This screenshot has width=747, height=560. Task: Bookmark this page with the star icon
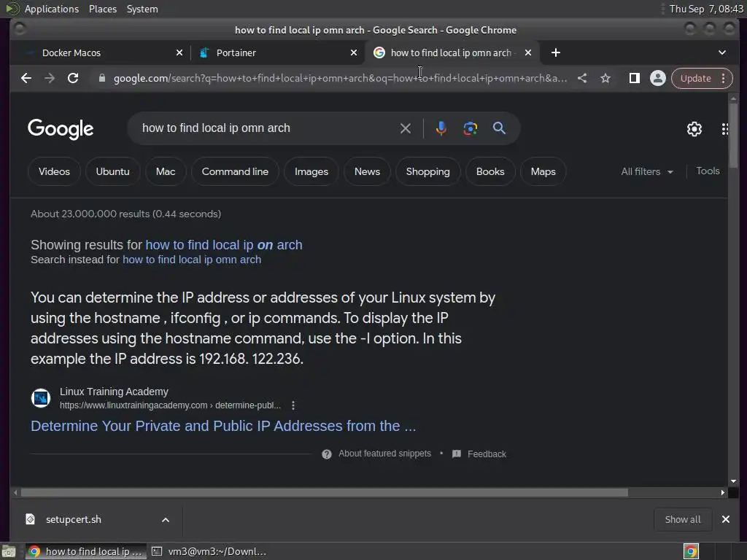pyautogui.click(x=605, y=78)
